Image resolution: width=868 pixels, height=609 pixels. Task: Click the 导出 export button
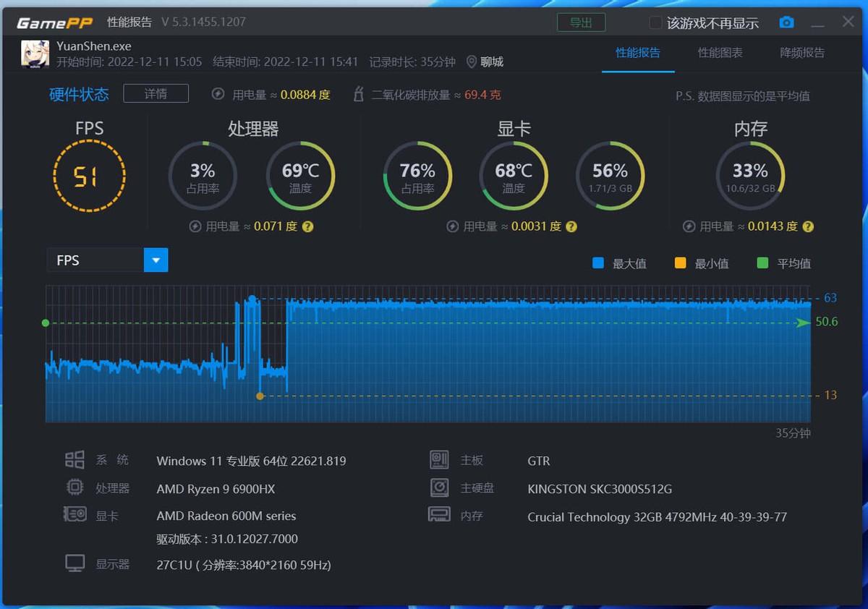pos(581,22)
